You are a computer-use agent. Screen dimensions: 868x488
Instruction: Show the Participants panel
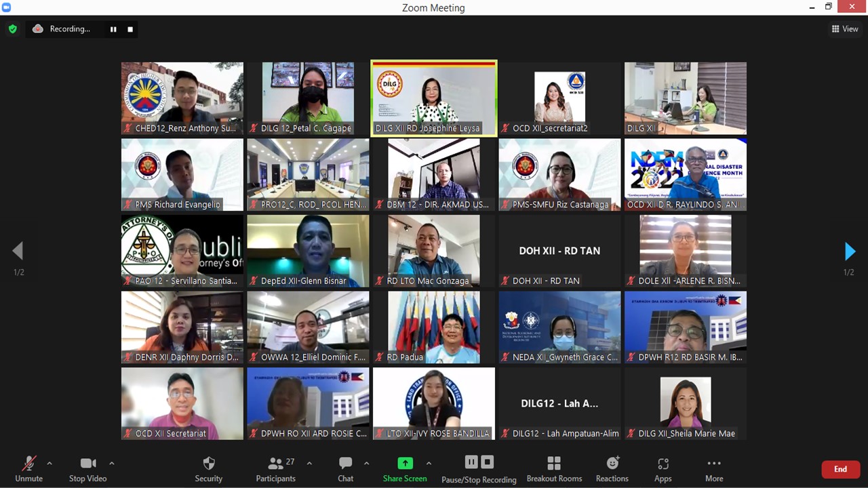tap(275, 468)
